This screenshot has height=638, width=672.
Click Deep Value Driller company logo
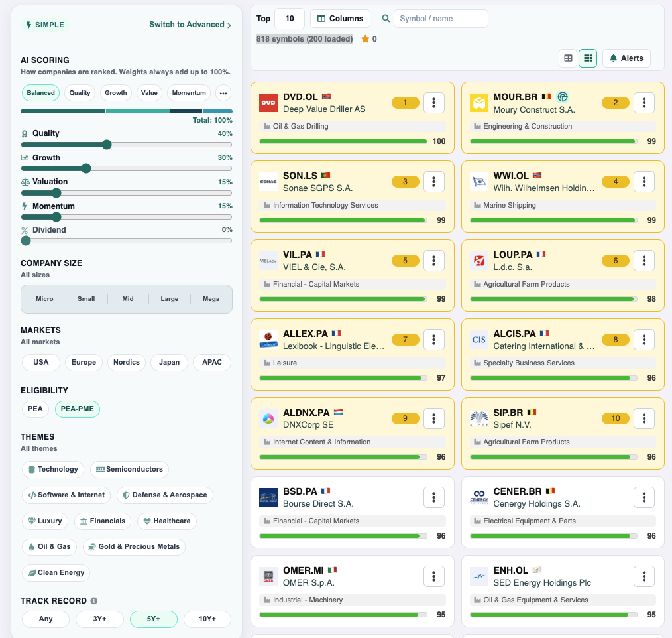click(268, 103)
